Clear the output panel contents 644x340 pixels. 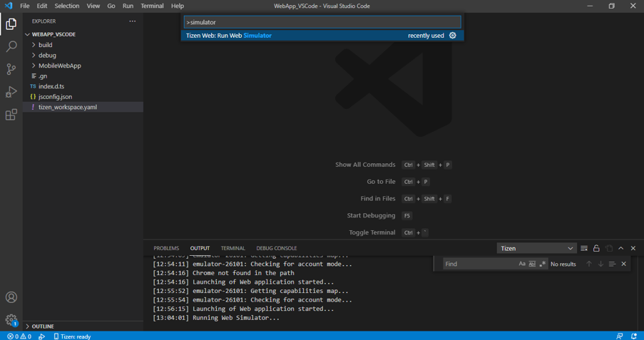coord(584,248)
